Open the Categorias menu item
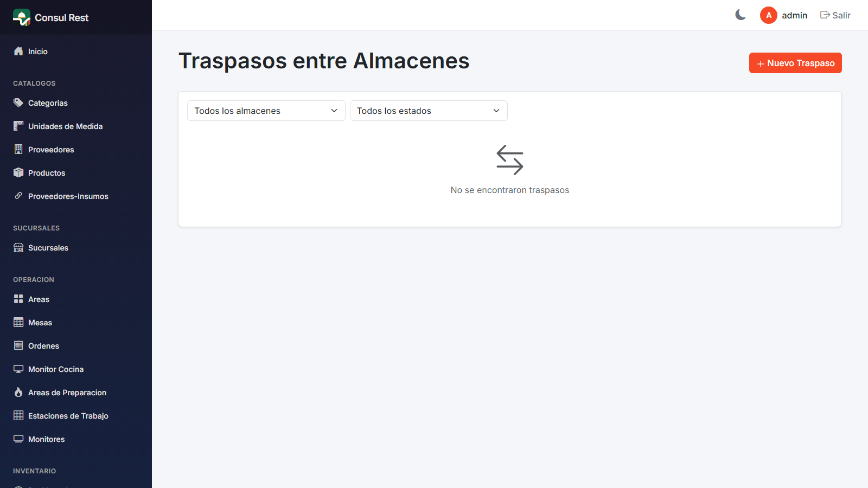Image resolution: width=868 pixels, height=488 pixels. (x=76, y=103)
